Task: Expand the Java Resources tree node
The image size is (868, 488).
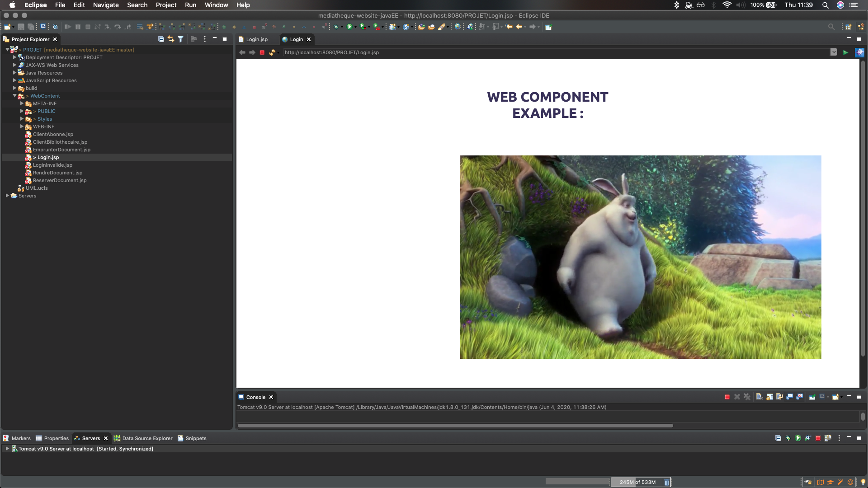Action: tap(15, 73)
